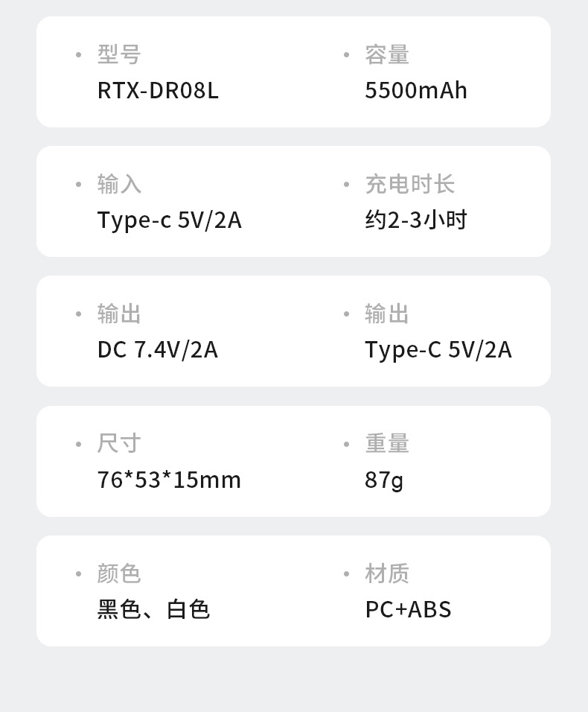Click the 充电时长 label
This screenshot has height=712, width=588.
tap(409, 184)
